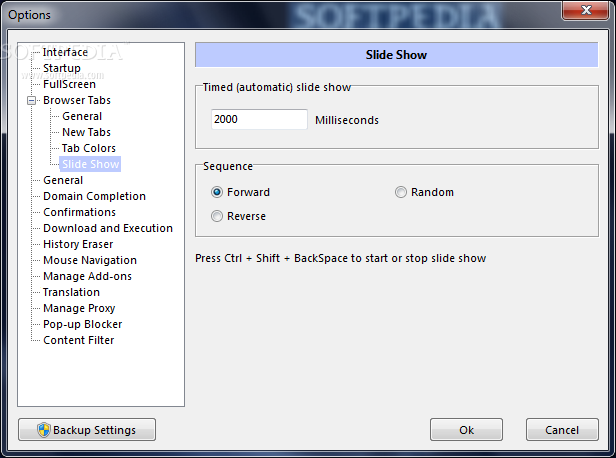The image size is (616, 458).
Task: Click the Sequence group label
Action: click(x=228, y=167)
